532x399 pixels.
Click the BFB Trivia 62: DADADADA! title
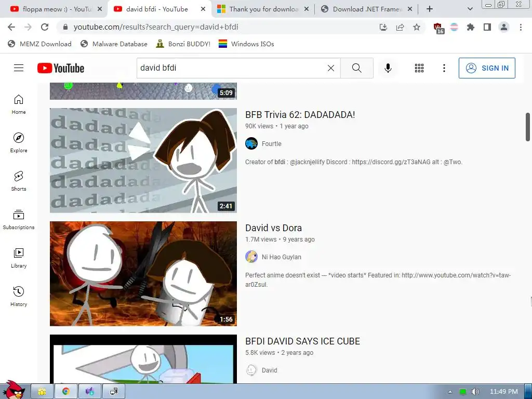pos(300,115)
